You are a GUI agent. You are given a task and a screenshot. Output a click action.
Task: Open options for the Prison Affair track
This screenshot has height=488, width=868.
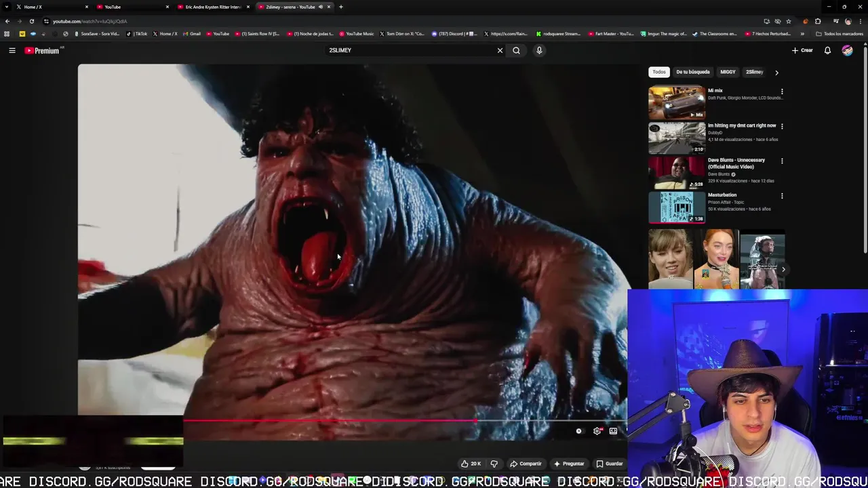782,196
